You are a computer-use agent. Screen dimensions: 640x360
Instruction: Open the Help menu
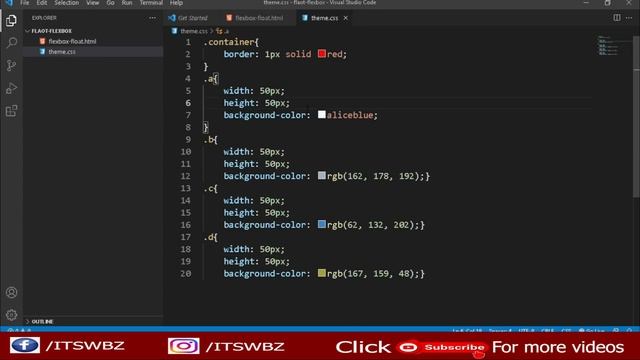(x=176, y=3)
